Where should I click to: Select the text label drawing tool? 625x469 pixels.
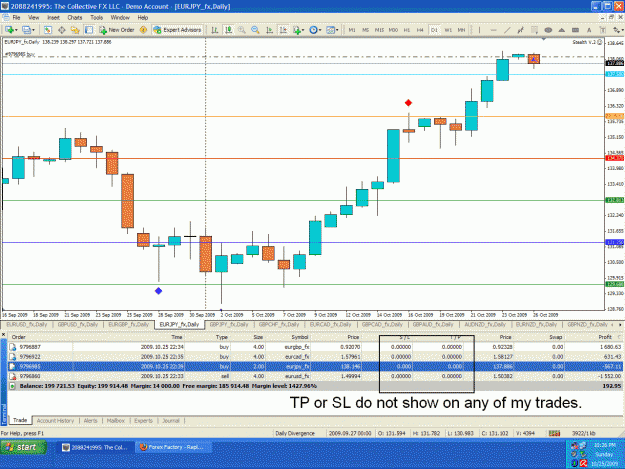pyautogui.click(x=602, y=30)
